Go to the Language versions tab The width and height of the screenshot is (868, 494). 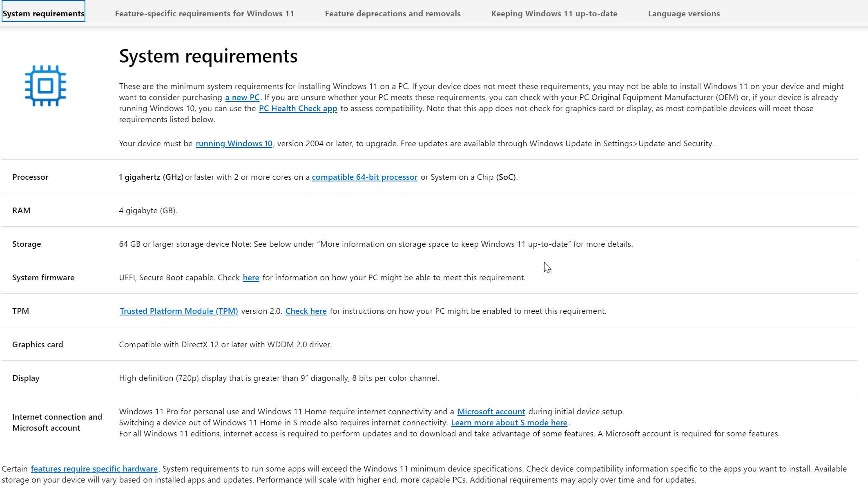click(x=683, y=13)
